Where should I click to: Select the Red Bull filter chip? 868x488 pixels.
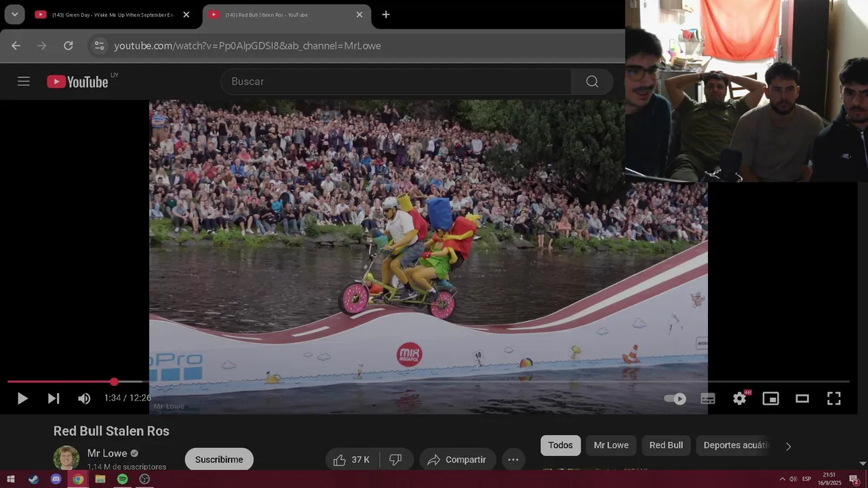coord(666,445)
